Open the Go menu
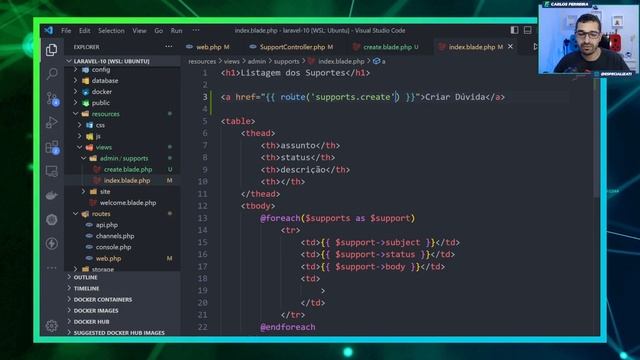Screen dimensions: 640x360 [x=158, y=31]
